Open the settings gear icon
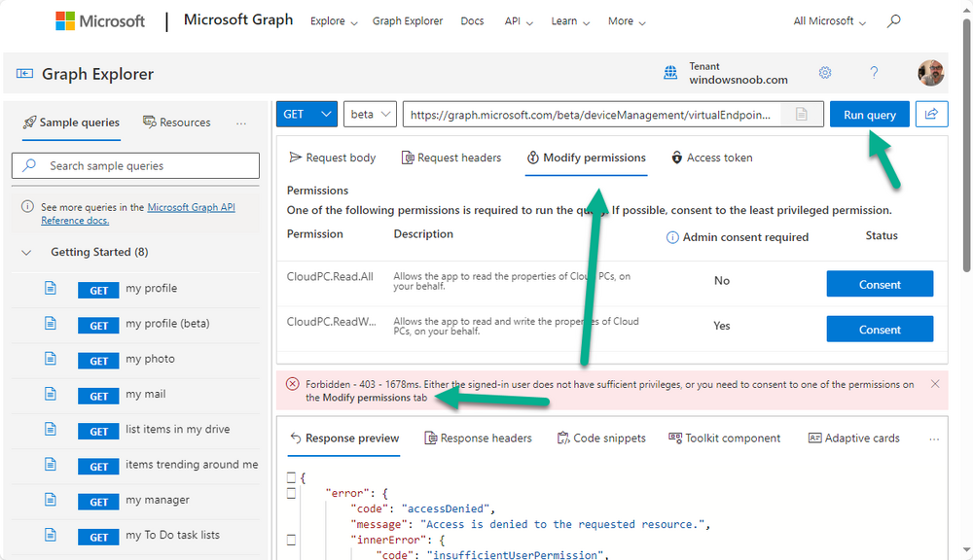The image size is (973, 560). 825,73
